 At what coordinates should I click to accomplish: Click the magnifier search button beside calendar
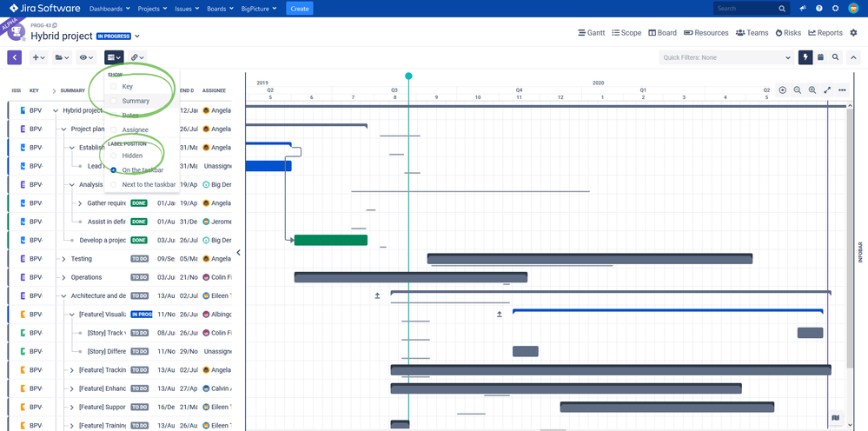(x=835, y=57)
